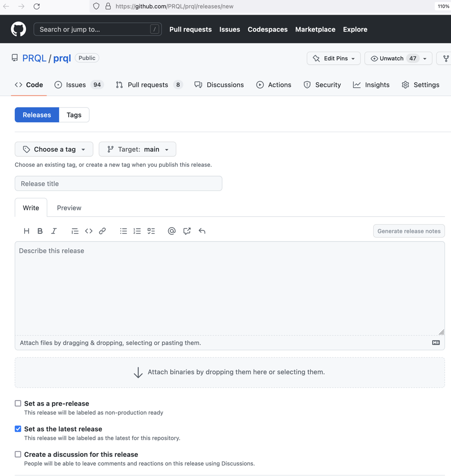Open Marketplace in the top navigation

[x=315, y=29]
